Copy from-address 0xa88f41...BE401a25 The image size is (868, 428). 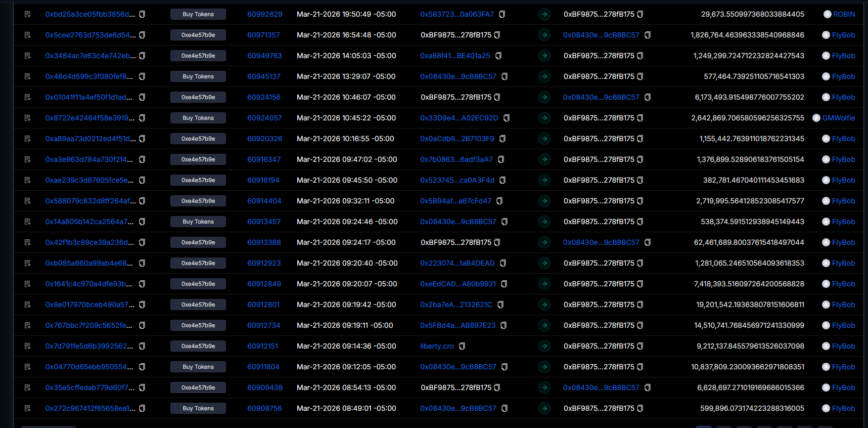pyautogui.click(x=498, y=56)
